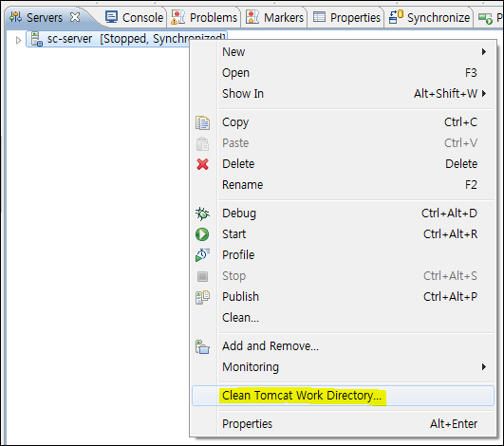Choose Publish from context menu

pyautogui.click(x=343, y=297)
